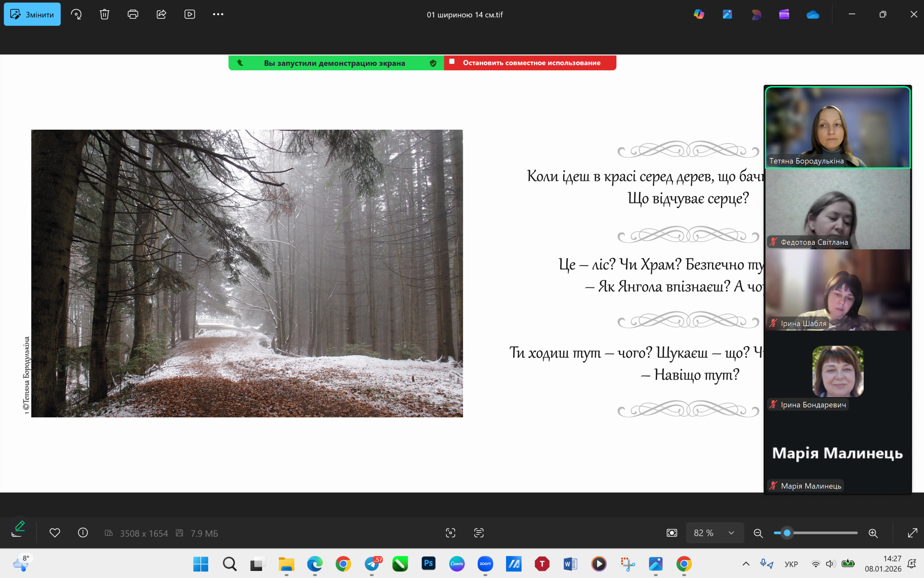This screenshot has width=924, height=578.
Task: Click the rotate image icon
Action: (76, 14)
